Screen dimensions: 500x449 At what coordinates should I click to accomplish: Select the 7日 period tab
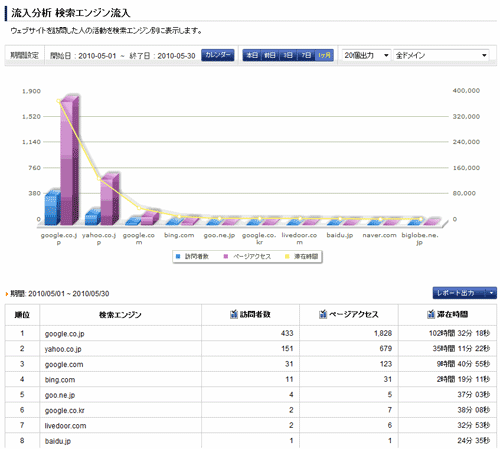[306, 55]
